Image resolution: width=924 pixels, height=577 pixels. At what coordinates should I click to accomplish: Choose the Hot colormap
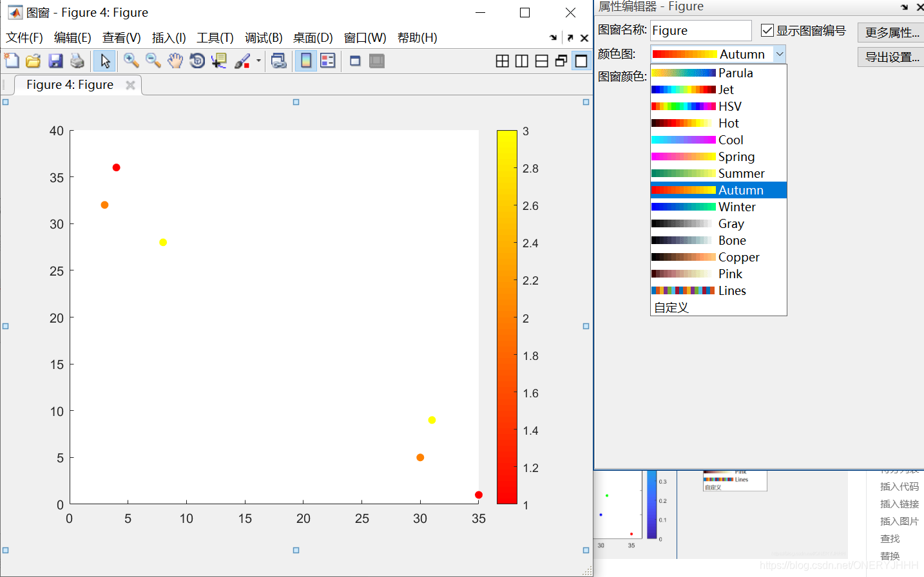coord(718,123)
